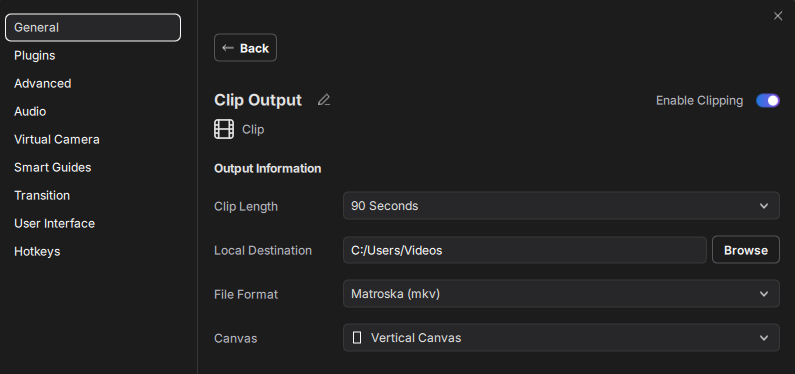Close the settings window with the X
The image size is (795, 374).
tap(778, 16)
